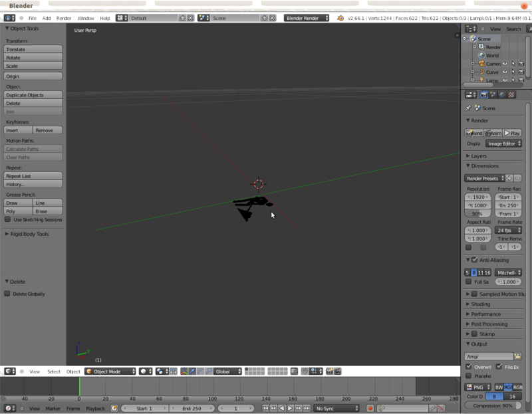Expand the Post Processing panel
Viewport: 532px width, 414px height.
(x=489, y=324)
